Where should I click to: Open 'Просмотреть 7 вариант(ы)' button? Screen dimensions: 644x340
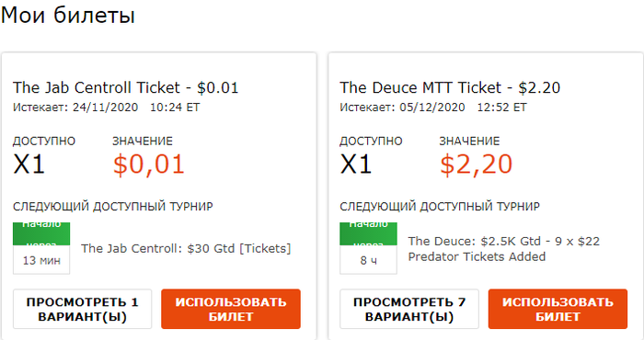coord(409,310)
